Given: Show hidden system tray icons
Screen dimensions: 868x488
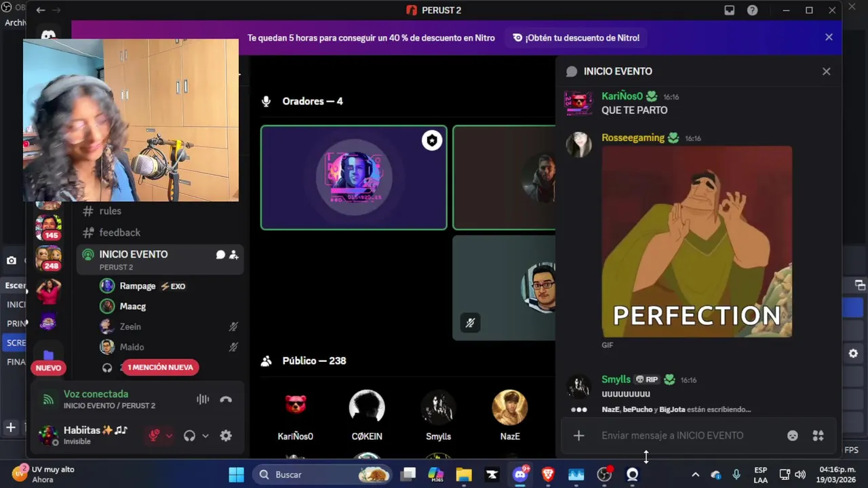Looking at the screenshot, I should click(695, 474).
